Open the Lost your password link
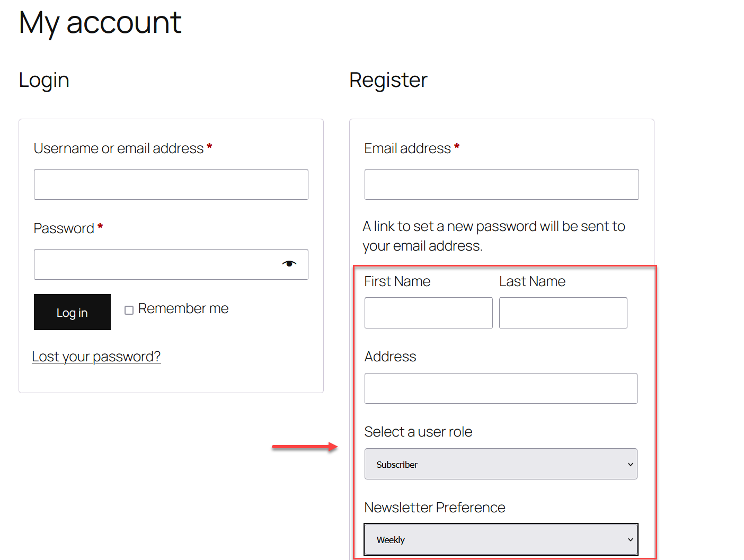This screenshot has height=560, width=744. (96, 356)
